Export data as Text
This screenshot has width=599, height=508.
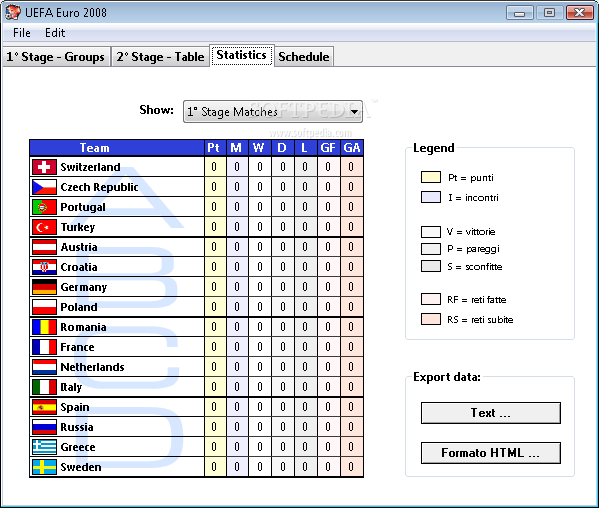(x=491, y=413)
